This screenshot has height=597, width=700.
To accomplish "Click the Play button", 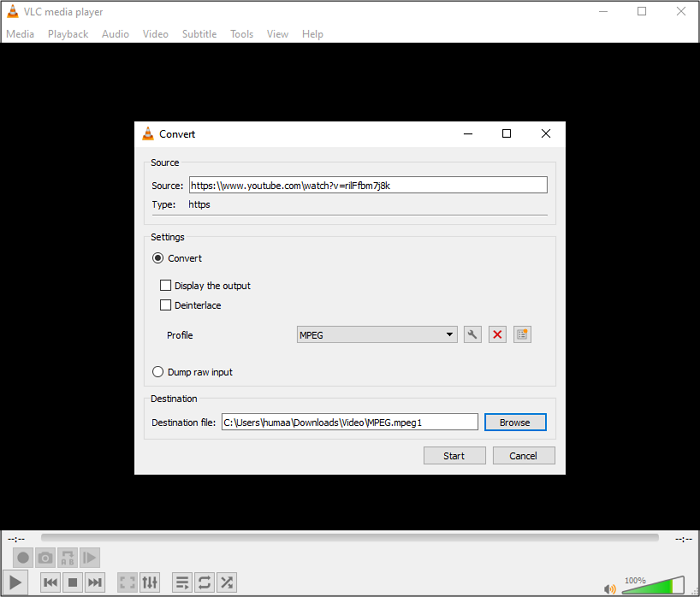I will coord(15,582).
